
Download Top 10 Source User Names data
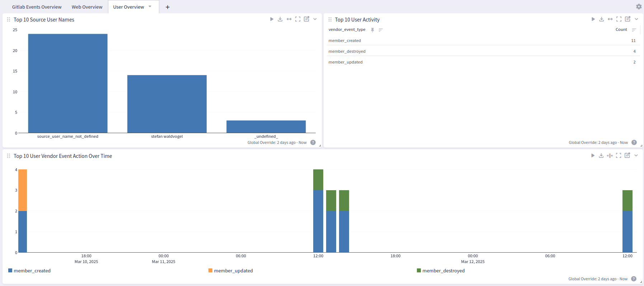click(x=280, y=19)
